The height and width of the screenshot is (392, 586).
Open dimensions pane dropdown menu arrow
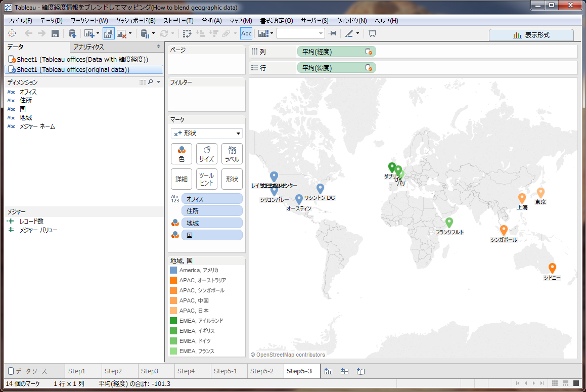(x=158, y=82)
